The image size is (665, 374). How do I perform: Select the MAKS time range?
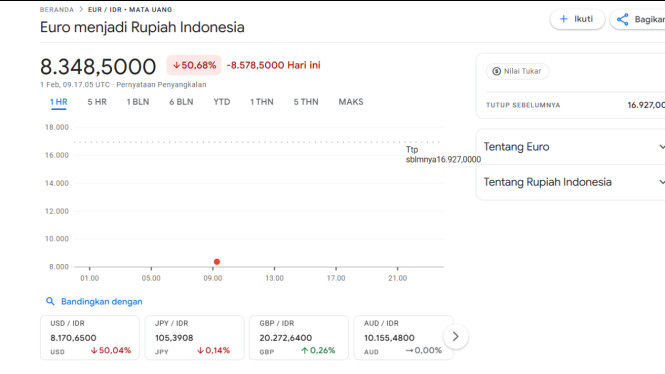click(x=351, y=102)
